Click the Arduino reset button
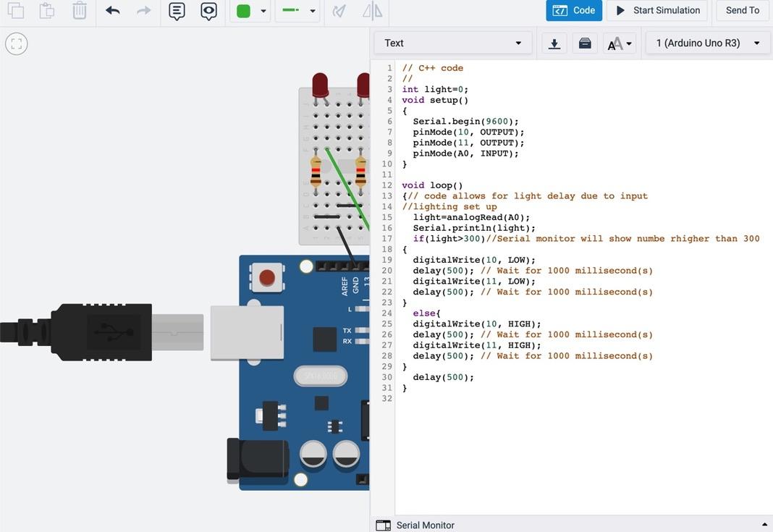The width and height of the screenshot is (773, 532). (x=266, y=278)
